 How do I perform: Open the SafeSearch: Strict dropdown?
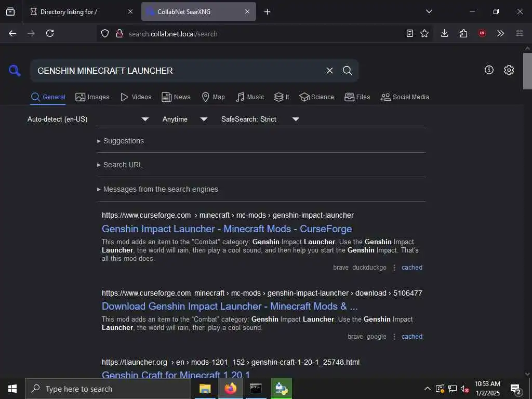pos(260,119)
